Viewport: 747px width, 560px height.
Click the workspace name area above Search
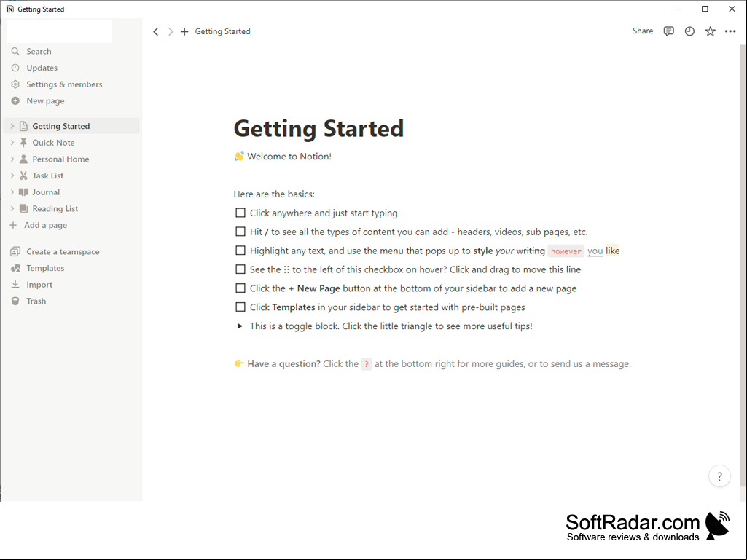[60, 31]
